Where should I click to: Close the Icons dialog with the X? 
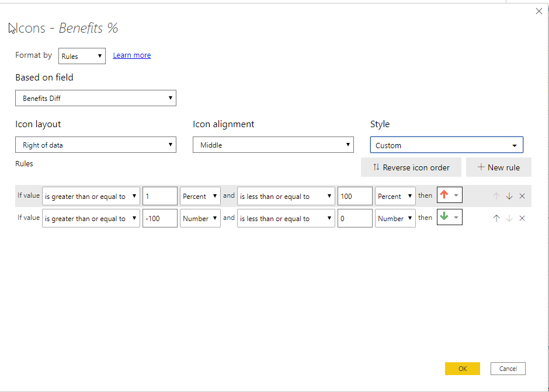tap(539, 11)
